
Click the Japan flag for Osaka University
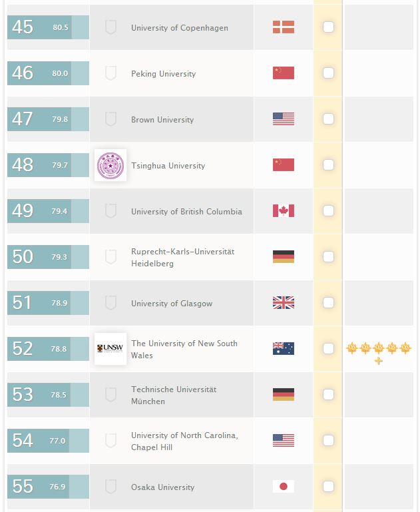click(x=283, y=487)
